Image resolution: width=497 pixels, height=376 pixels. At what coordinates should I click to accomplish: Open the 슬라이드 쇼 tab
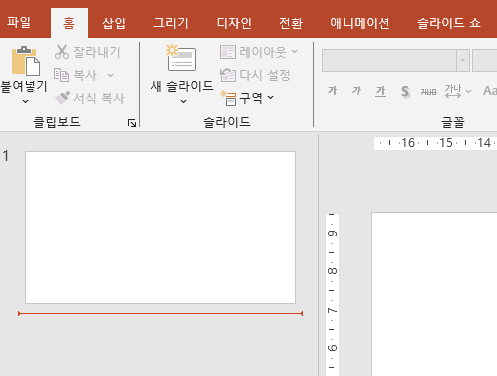pyautogui.click(x=449, y=23)
